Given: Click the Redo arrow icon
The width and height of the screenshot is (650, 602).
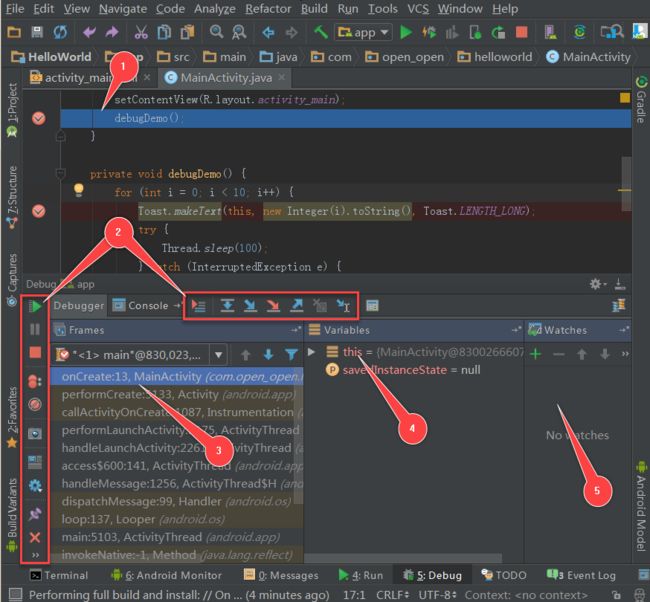Looking at the screenshot, I should 112,32.
